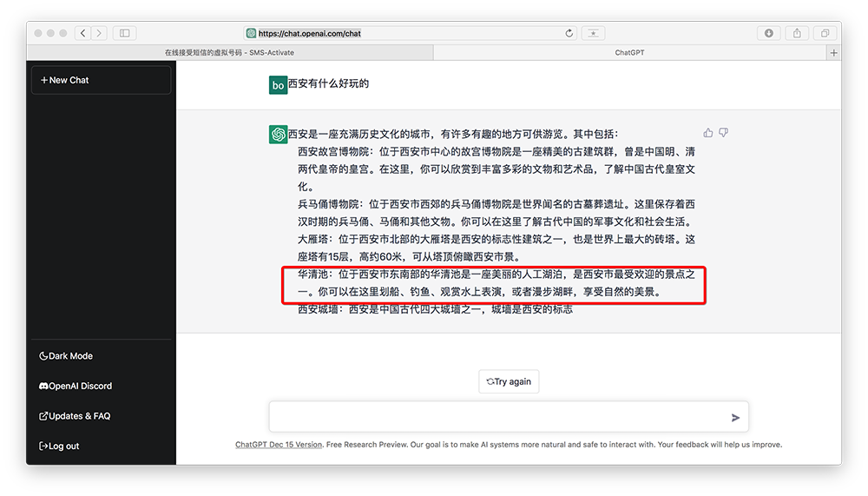The image size is (868, 496).
Task: Select the ChatGPT tab
Action: (629, 53)
